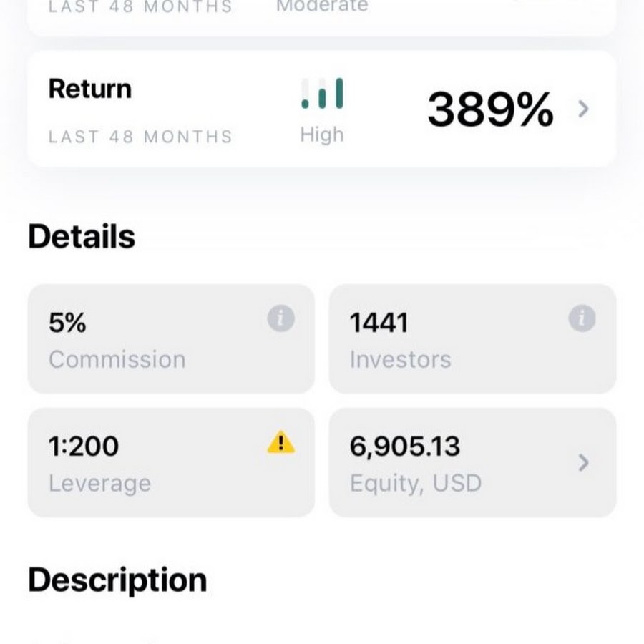The image size is (644, 644).
Task: Tap the Description section heading
Action: click(x=117, y=581)
